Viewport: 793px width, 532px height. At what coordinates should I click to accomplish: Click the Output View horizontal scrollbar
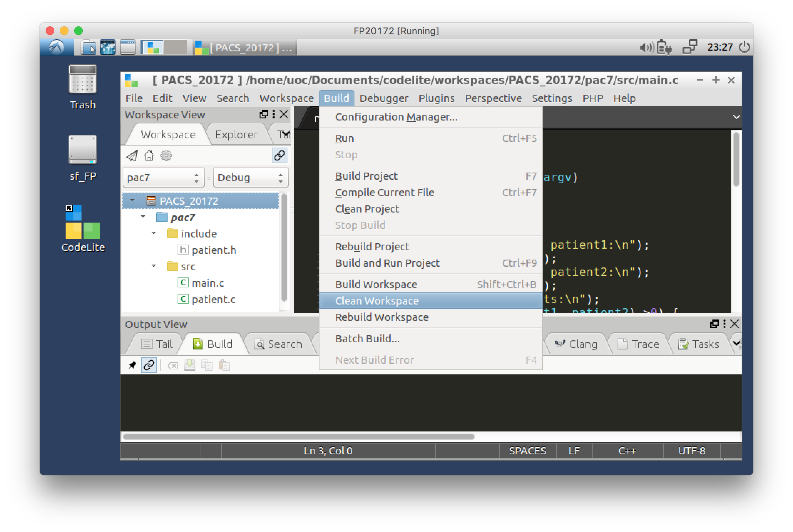pyautogui.click(x=298, y=437)
